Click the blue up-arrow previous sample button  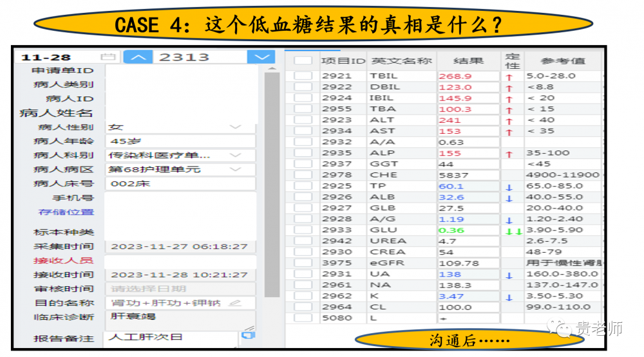tap(138, 57)
